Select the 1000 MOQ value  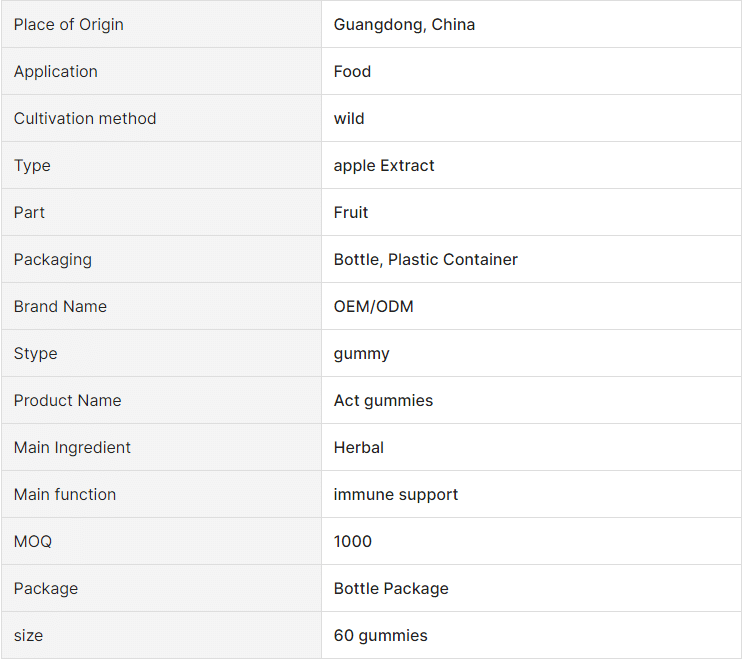[353, 541]
